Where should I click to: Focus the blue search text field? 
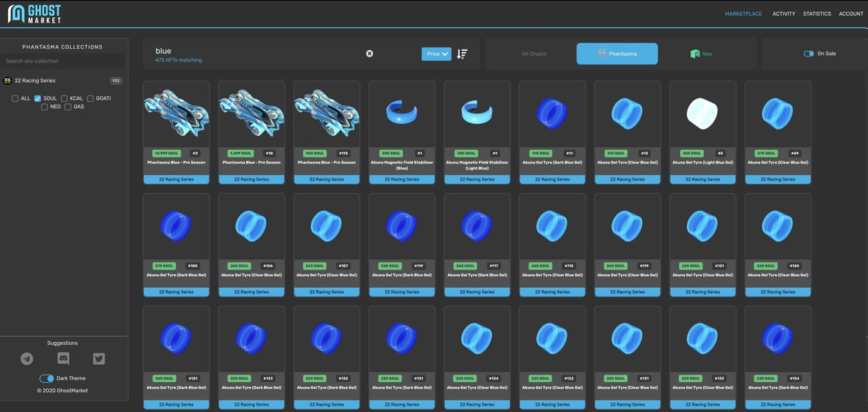point(258,51)
